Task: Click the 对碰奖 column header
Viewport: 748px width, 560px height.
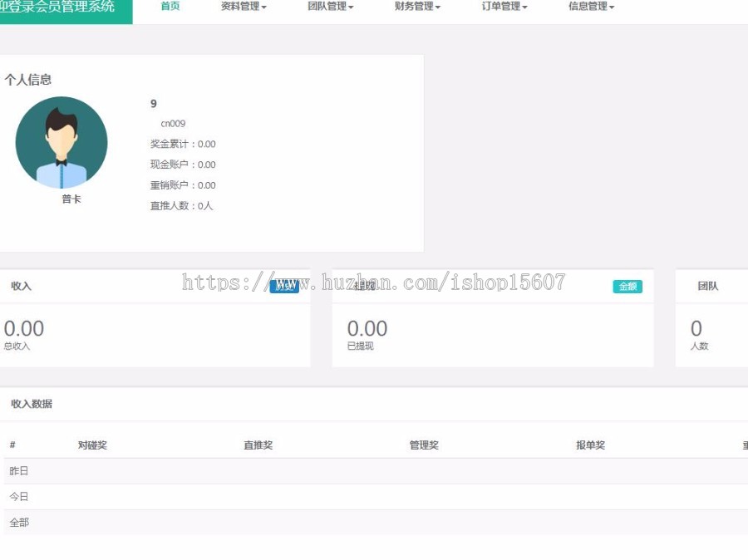Action: point(92,445)
